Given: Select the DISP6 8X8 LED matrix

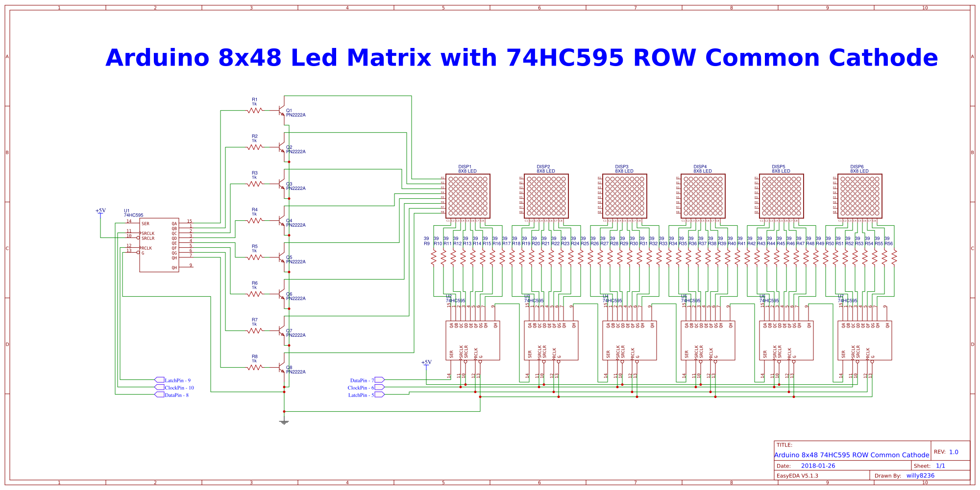Looking at the screenshot, I should [860, 196].
